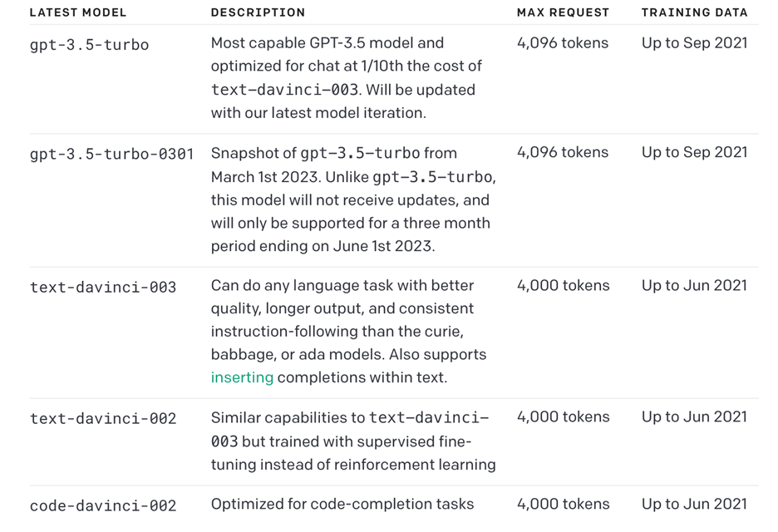The image size is (778, 532).
Task: Select "4,096 tokens" in the gpt-3.5-turbo-0301 row
Action: [563, 152]
